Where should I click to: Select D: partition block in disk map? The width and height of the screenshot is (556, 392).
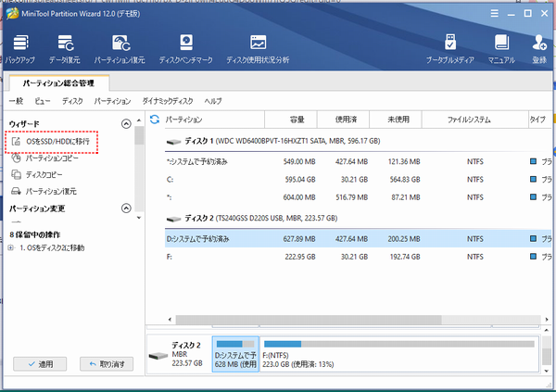point(235,354)
